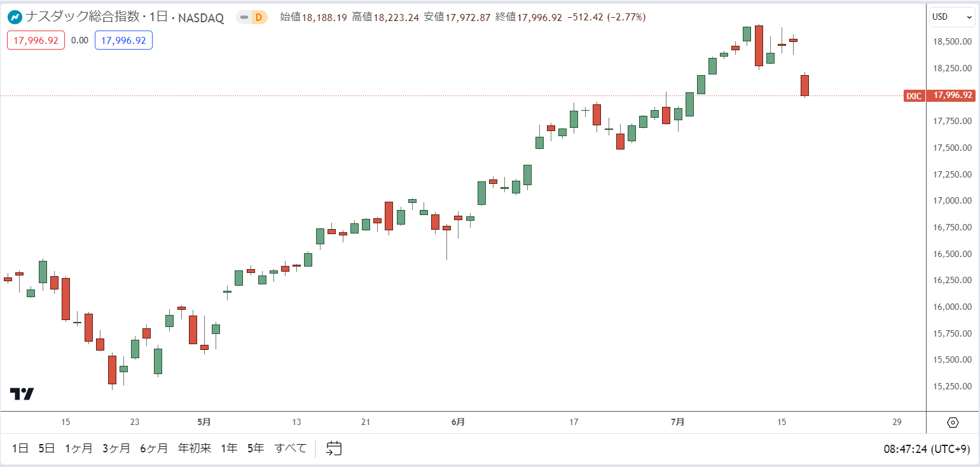
Task: Select the 6ヶ月 time range
Action: coord(155,448)
